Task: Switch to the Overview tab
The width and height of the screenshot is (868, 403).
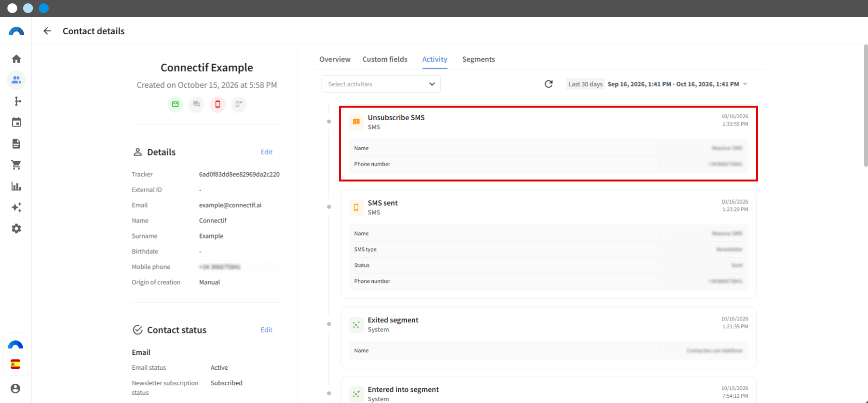Action: click(335, 59)
